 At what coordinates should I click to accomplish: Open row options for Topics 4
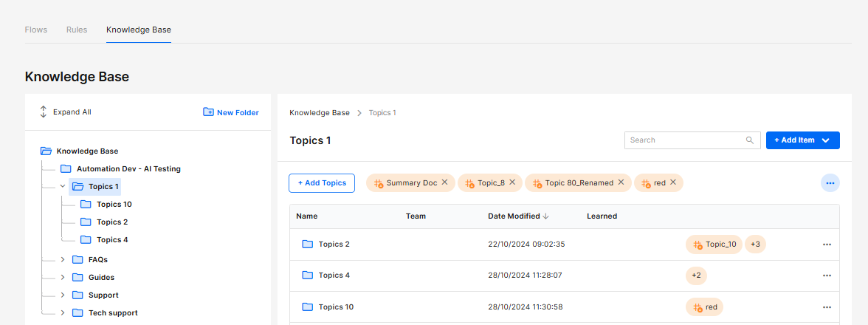point(827,276)
